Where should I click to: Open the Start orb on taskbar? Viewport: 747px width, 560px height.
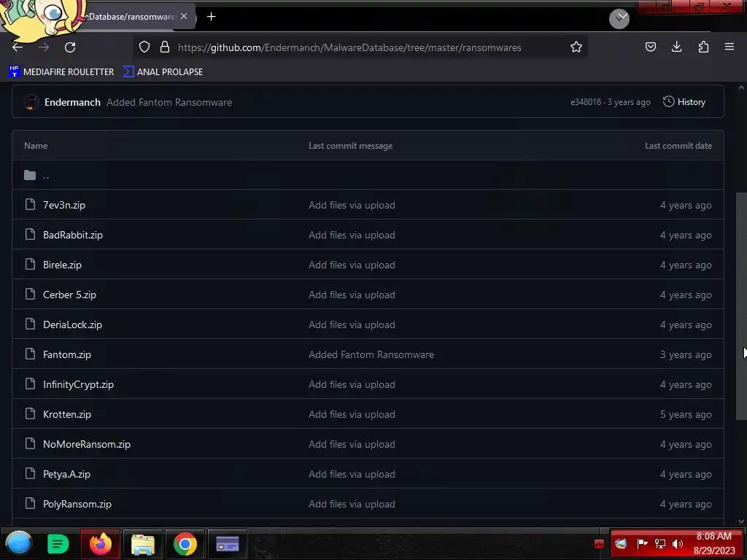(x=18, y=543)
